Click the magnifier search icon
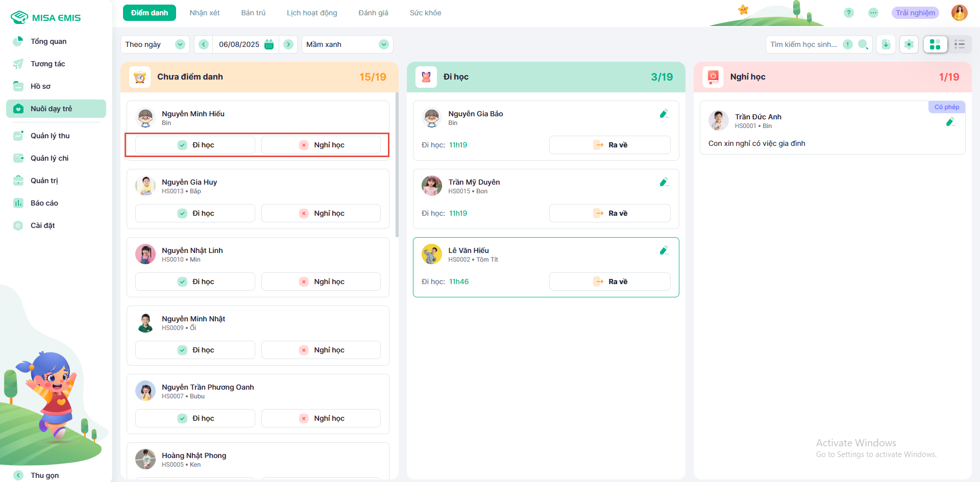 coord(863,44)
